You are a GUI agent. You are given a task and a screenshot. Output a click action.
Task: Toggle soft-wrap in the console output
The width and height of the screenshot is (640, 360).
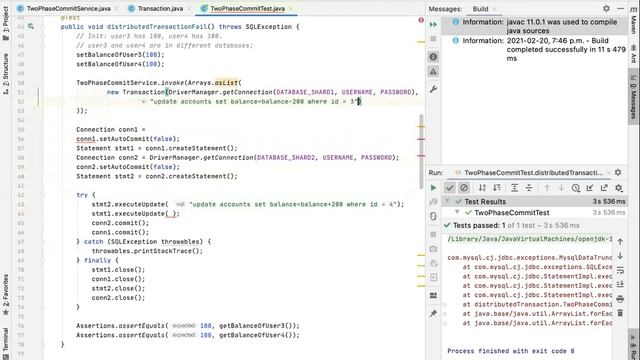[620, 270]
